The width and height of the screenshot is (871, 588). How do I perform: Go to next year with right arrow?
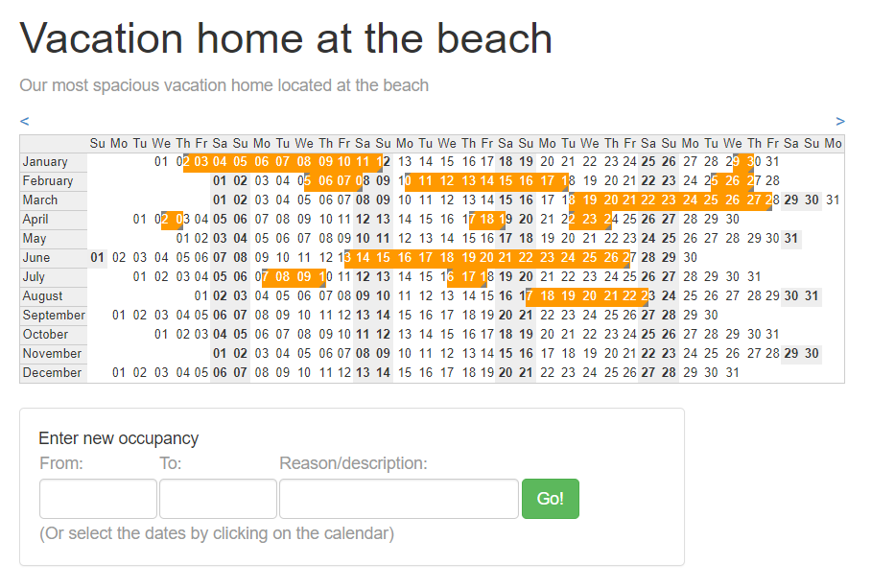840,121
